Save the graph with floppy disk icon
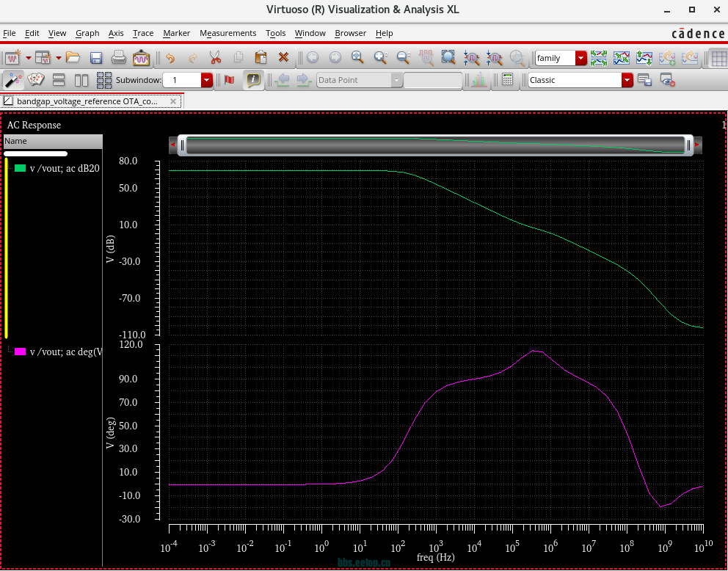Viewport: 728px width, 571px height. [96, 57]
